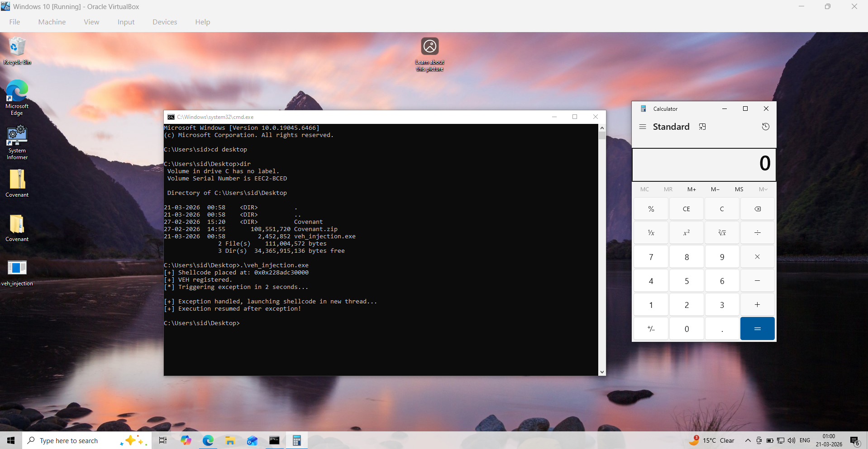Launch System Informer desktop shortcut

point(17,142)
